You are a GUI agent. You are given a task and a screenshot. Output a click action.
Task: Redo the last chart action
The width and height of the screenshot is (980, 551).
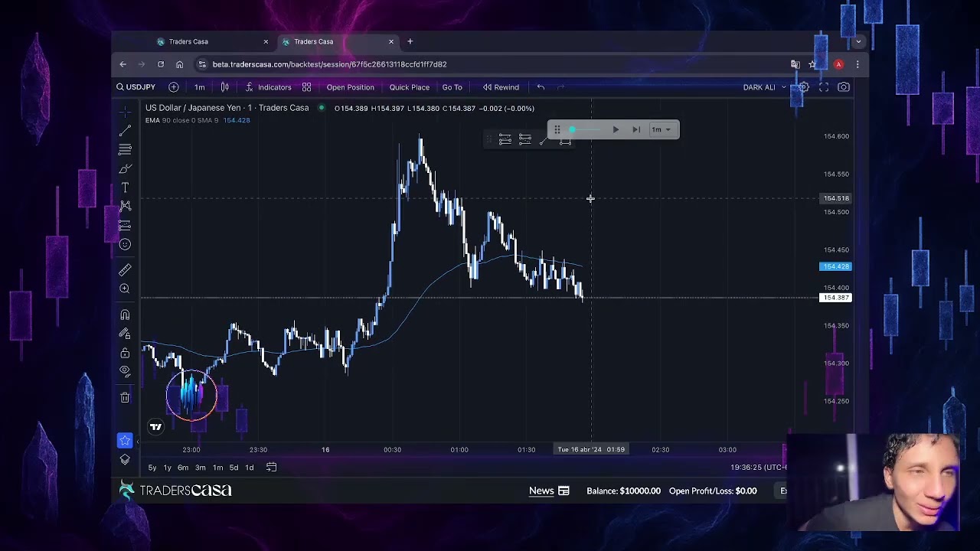click(560, 87)
